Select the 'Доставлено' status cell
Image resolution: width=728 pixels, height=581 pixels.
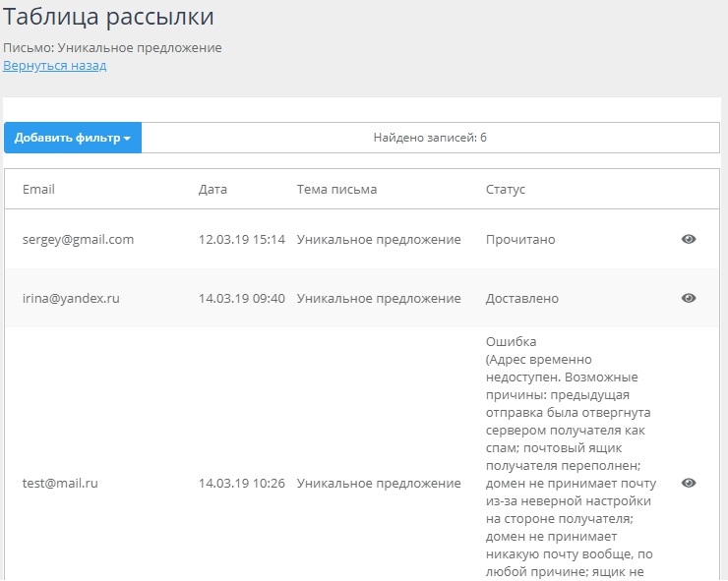coord(522,298)
